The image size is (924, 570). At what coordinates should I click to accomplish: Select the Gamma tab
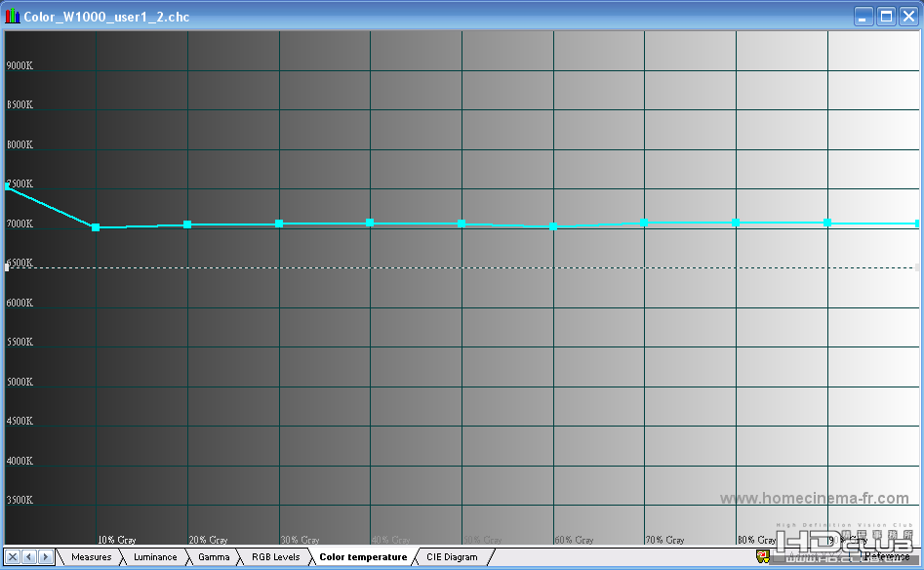click(x=214, y=557)
